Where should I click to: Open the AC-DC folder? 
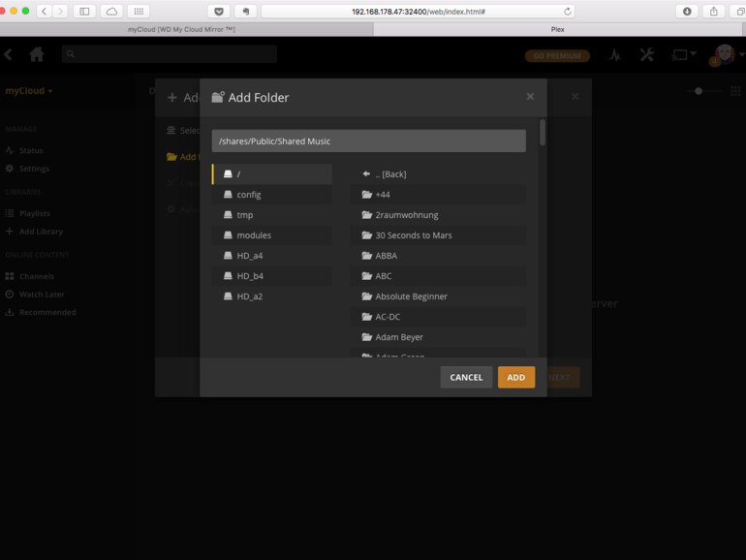pos(438,317)
